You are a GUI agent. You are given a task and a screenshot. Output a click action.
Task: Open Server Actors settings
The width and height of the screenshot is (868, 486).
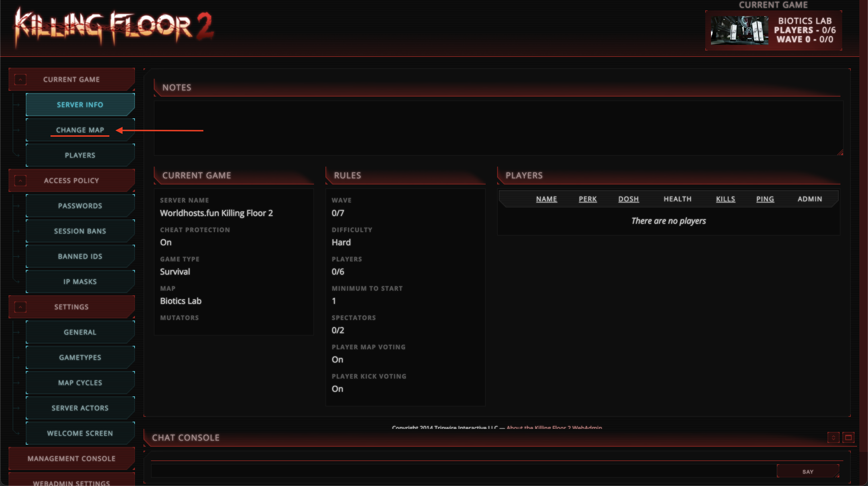[x=80, y=408]
